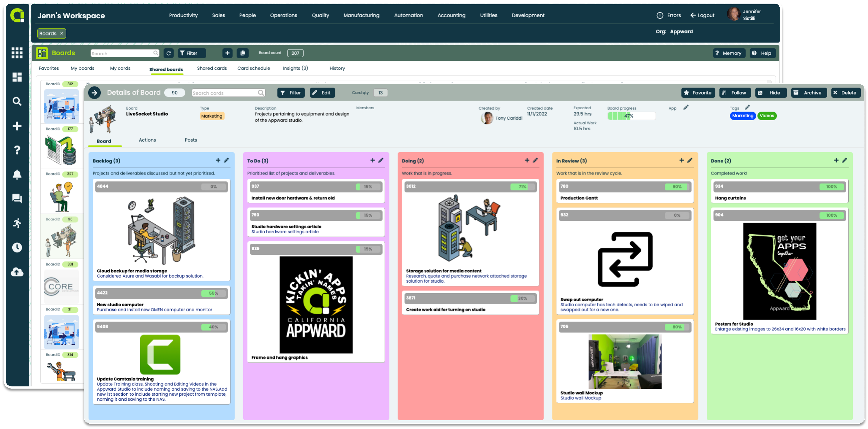868x429 pixels.
Task: Click the board progress bar showing 47%
Action: point(631,116)
